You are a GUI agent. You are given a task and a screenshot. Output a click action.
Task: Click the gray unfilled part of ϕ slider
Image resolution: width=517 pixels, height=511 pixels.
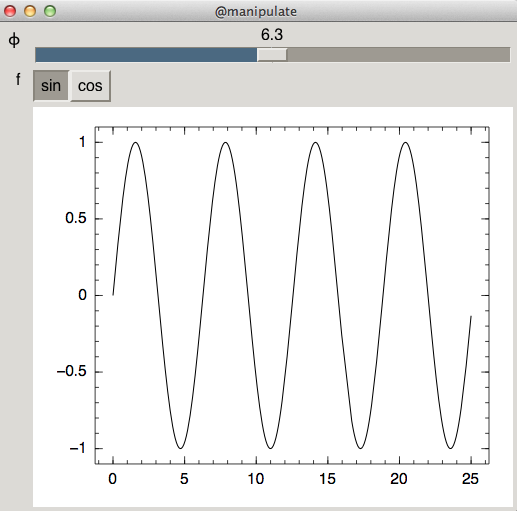[398, 55]
